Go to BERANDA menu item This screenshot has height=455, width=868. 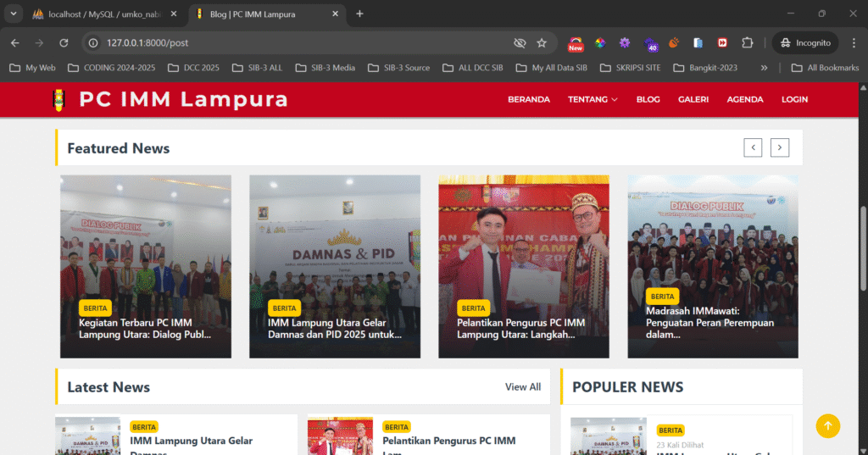click(529, 100)
